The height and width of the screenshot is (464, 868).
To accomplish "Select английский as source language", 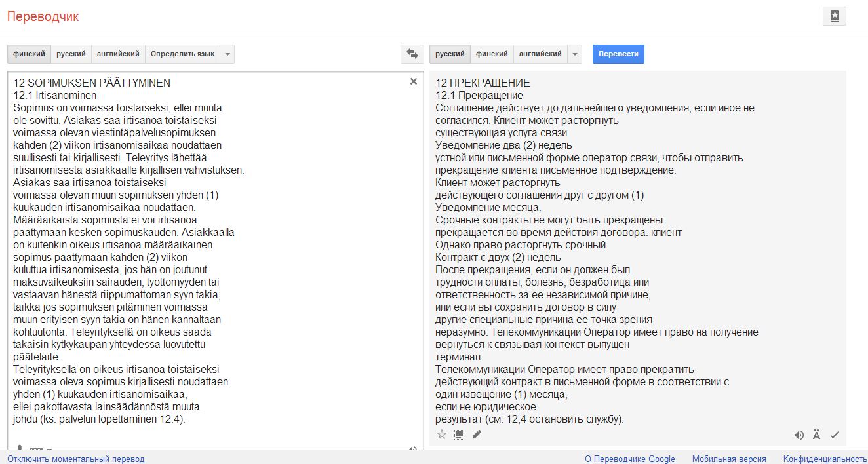I will [118, 54].
